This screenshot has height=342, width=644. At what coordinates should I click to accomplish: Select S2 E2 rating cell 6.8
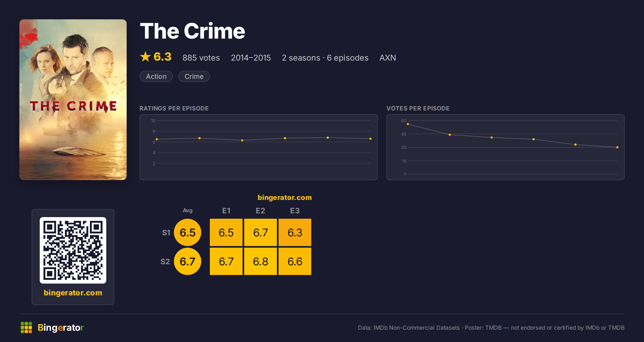(261, 261)
